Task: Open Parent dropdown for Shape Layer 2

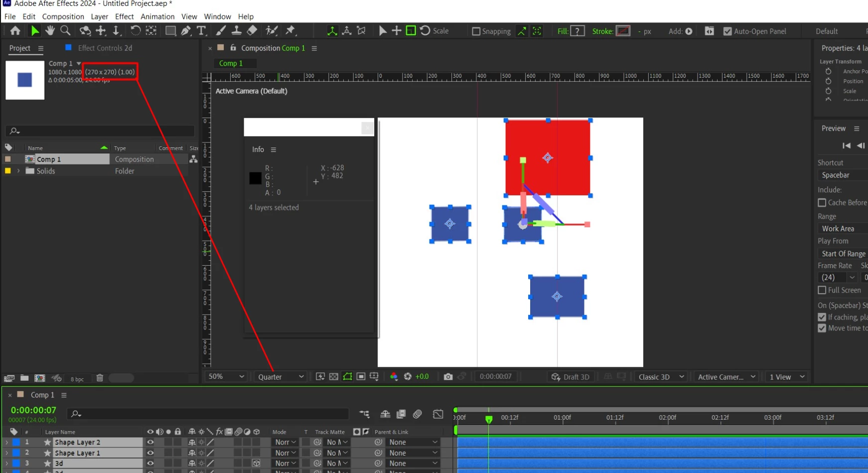Action: (413, 442)
